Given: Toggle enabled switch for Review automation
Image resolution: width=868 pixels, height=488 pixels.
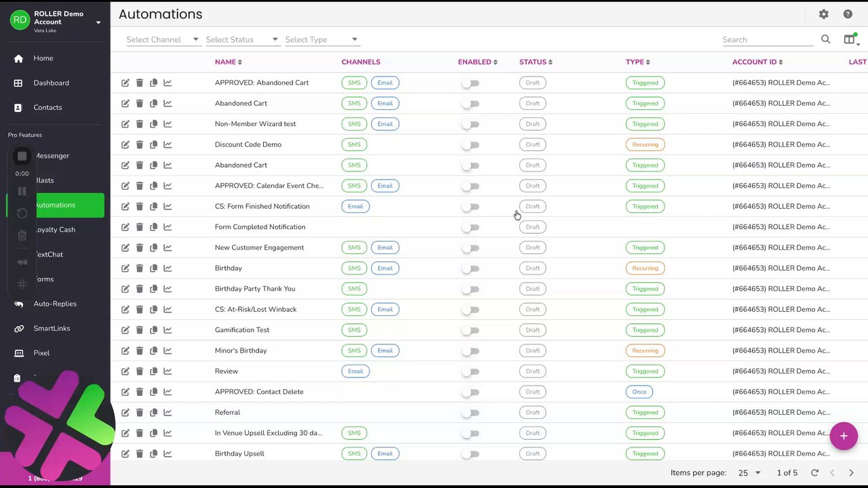Looking at the screenshot, I should pyautogui.click(x=471, y=371).
